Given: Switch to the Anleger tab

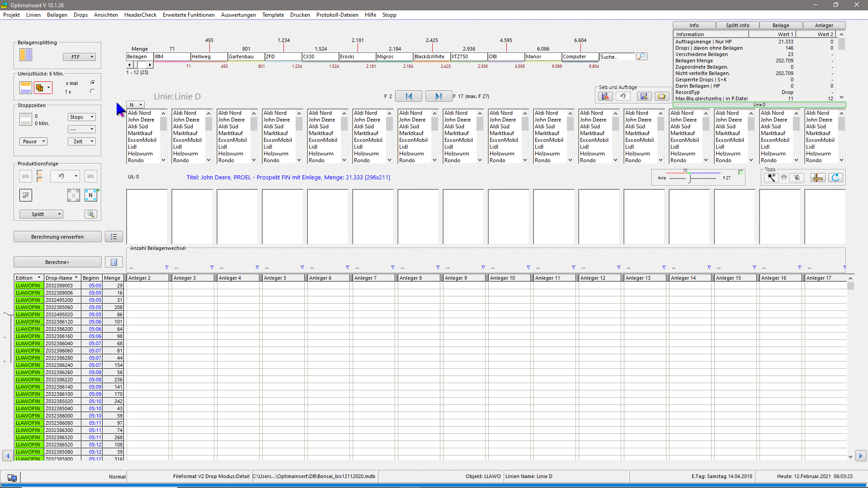Looking at the screenshot, I should [824, 25].
